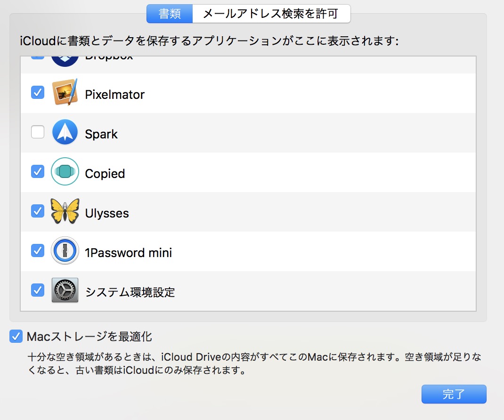Select the Spark label text

click(x=101, y=134)
